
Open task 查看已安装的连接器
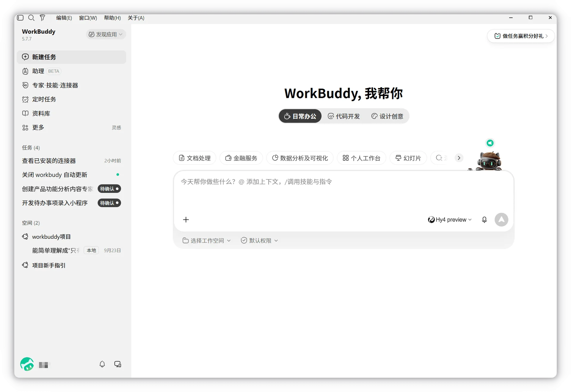(71, 161)
